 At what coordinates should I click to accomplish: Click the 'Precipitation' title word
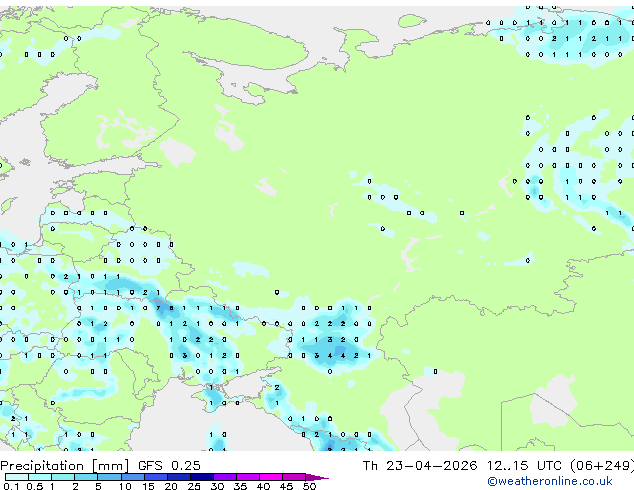tap(42, 466)
